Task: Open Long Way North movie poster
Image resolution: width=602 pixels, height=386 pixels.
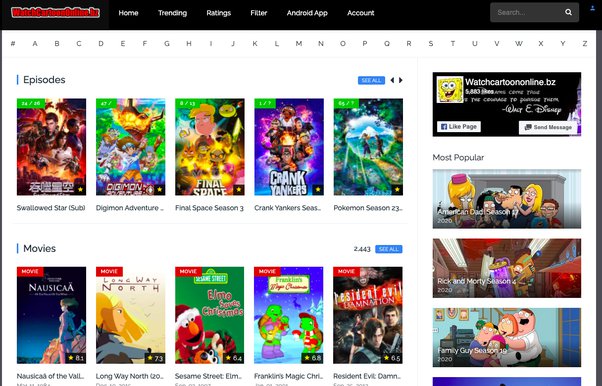Action: [x=131, y=315]
